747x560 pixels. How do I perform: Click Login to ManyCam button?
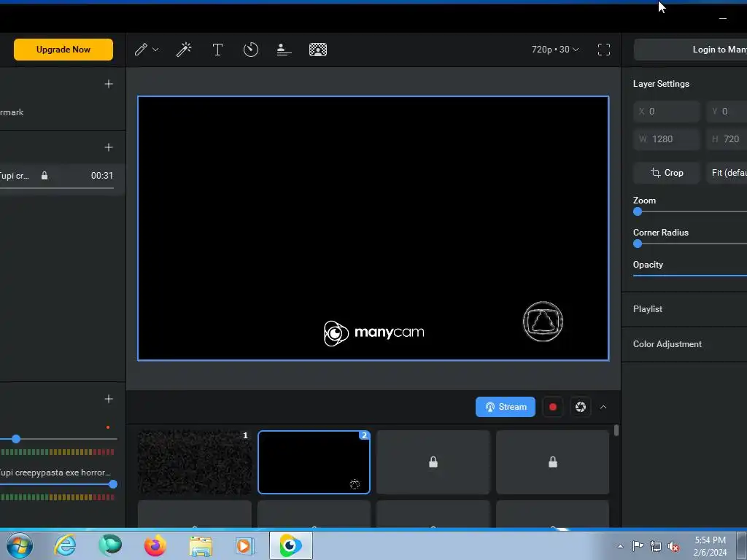pyautogui.click(x=690, y=50)
